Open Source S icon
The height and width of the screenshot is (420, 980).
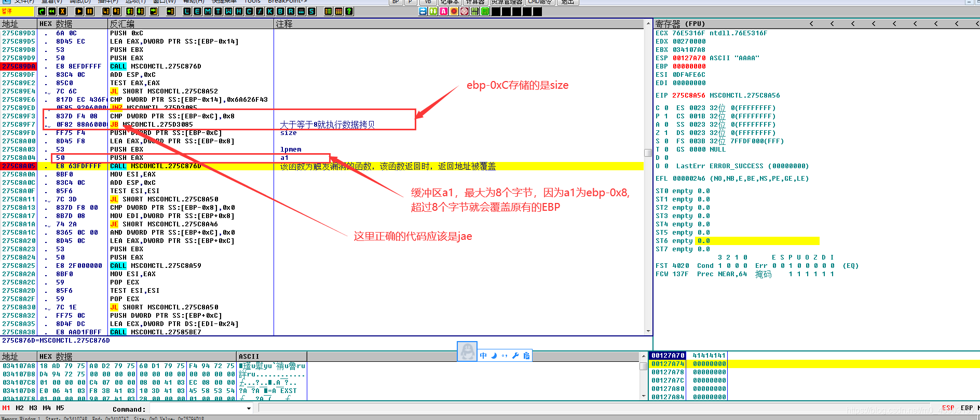tap(311, 11)
